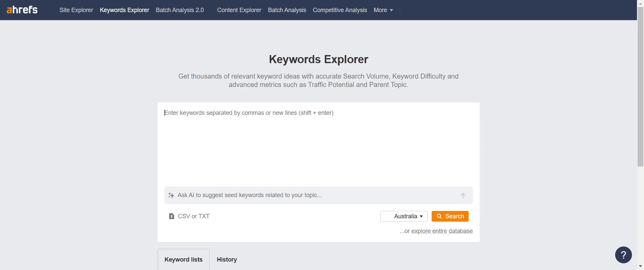Open Site Explorer
Image resolution: width=644 pixels, height=270 pixels.
76,10
